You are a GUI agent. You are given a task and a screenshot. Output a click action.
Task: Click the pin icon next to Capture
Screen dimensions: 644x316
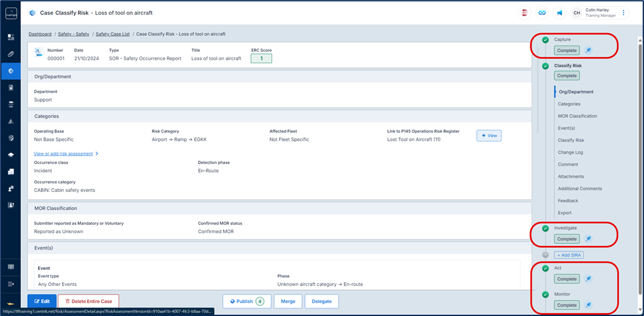[588, 50]
